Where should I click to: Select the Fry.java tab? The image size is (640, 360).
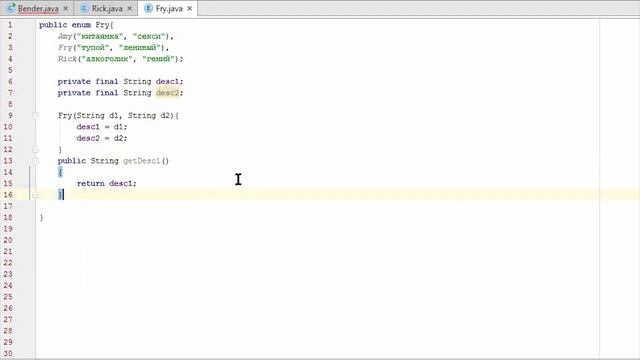(x=169, y=8)
